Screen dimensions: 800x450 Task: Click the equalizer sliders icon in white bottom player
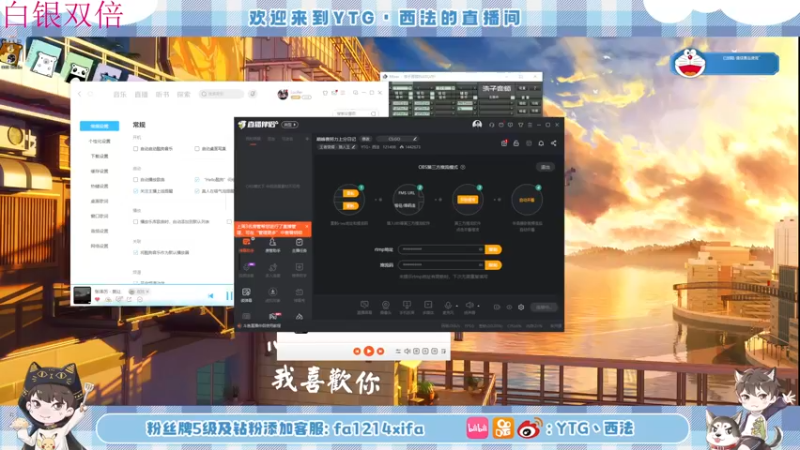[x=398, y=351]
